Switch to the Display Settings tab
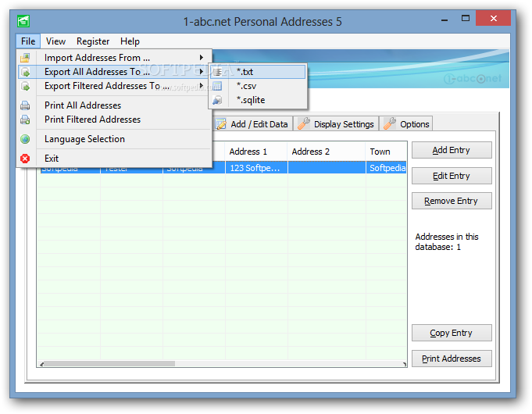This screenshot has width=532, height=414. click(x=335, y=124)
